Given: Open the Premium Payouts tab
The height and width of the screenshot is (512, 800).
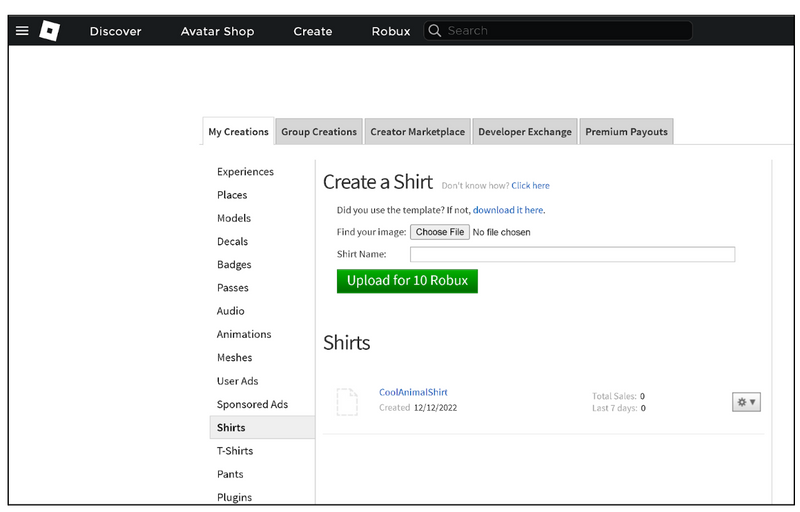Looking at the screenshot, I should pyautogui.click(x=626, y=132).
